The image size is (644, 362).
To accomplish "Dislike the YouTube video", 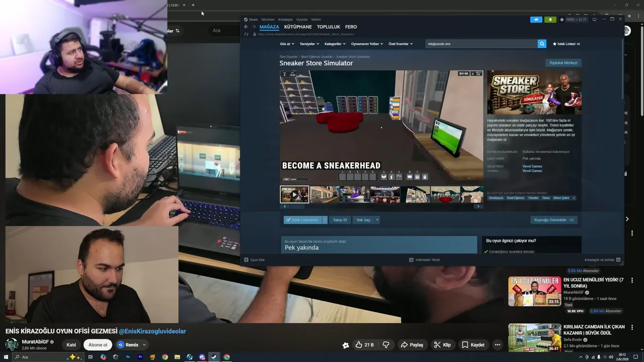I will [386, 345].
